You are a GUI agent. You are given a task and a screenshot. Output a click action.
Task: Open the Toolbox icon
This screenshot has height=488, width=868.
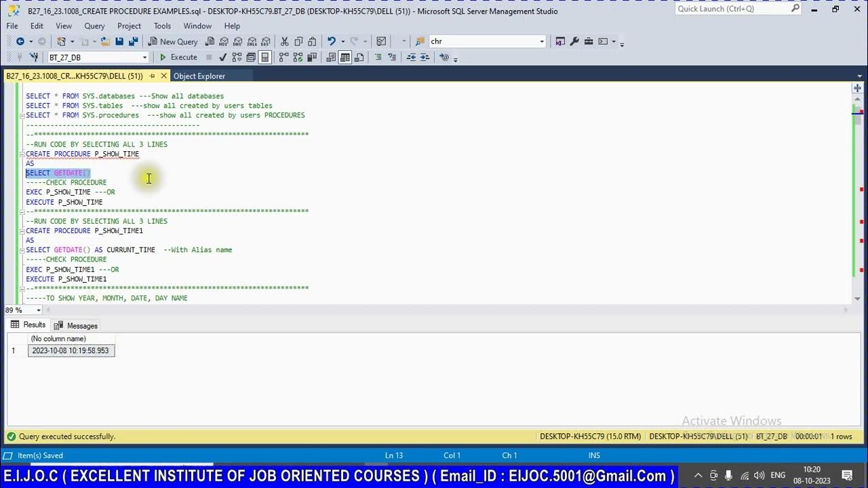click(x=589, y=41)
